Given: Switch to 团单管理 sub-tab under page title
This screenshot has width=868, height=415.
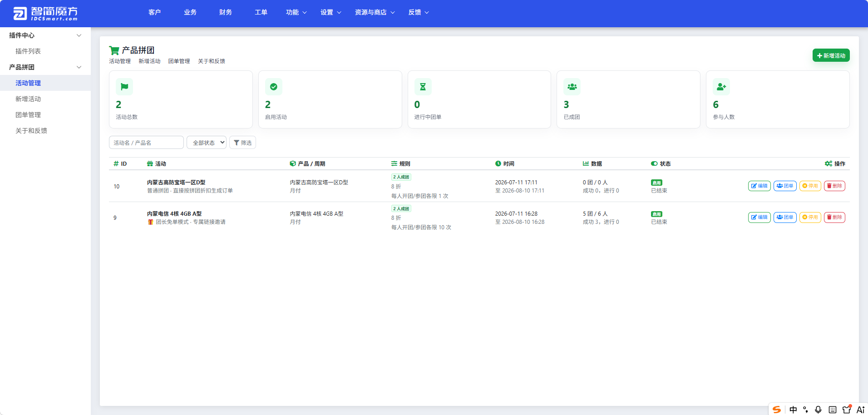Looking at the screenshot, I should click(179, 61).
